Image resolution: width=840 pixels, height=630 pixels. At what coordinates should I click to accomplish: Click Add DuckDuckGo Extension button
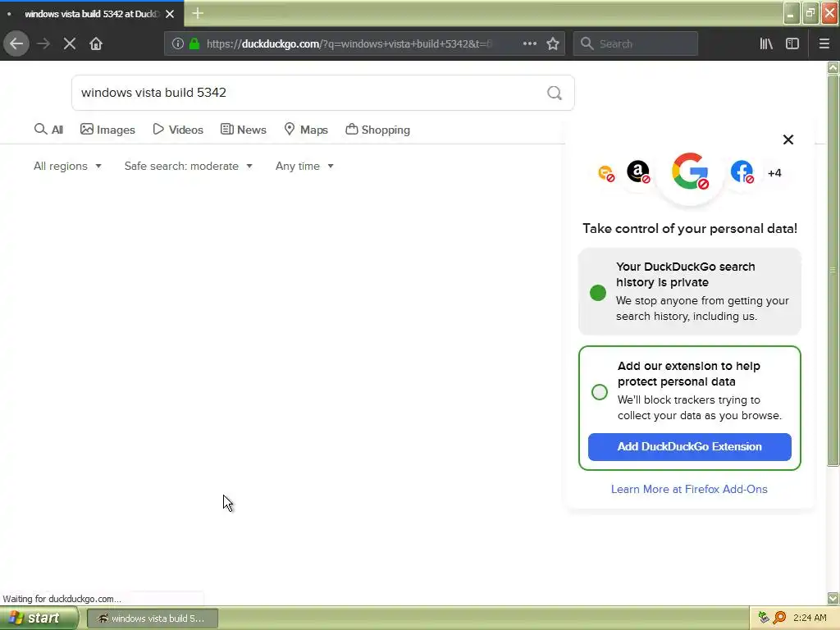pyautogui.click(x=689, y=447)
